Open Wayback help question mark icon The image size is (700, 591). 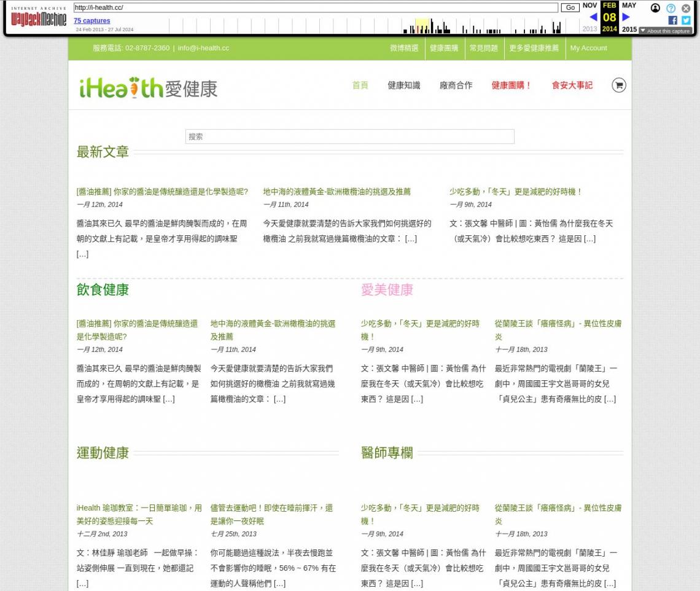pos(671,8)
